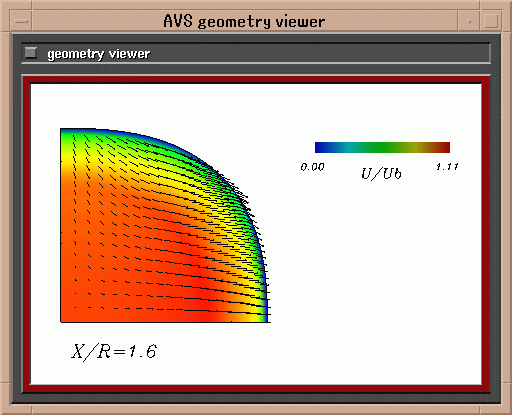The width and height of the screenshot is (512, 415).
Task: Click the dark red frame around the viewport
Action: [256, 80]
